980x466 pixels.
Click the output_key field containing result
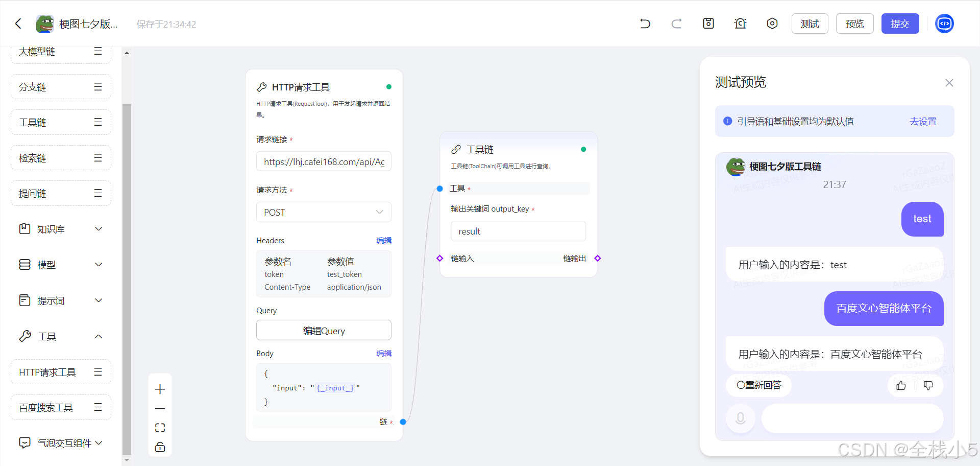point(518,231)
